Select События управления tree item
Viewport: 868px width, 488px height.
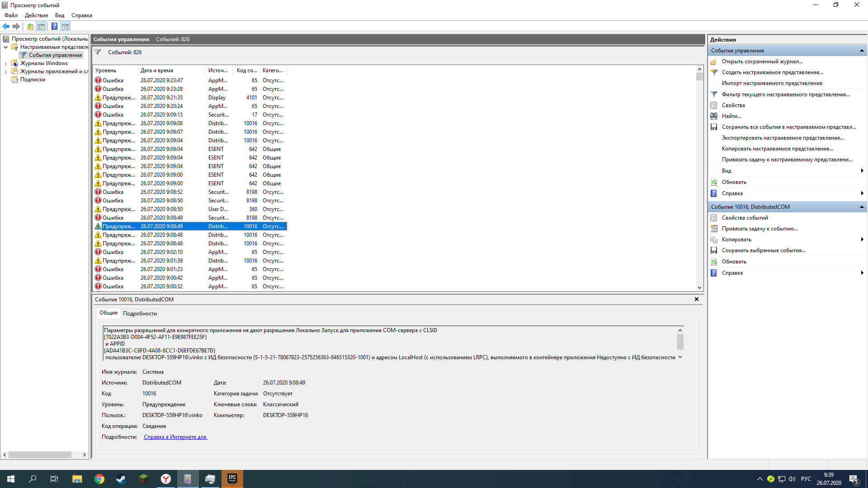55,55
